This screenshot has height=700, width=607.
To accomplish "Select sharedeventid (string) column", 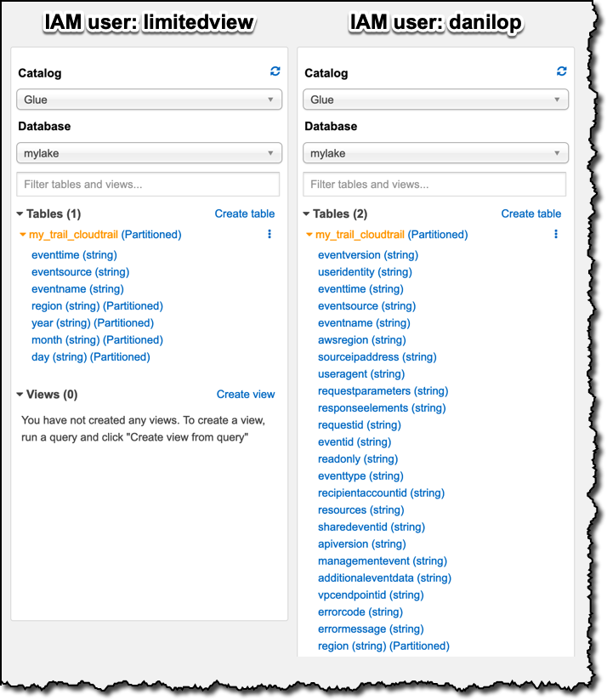I will 372,526.
